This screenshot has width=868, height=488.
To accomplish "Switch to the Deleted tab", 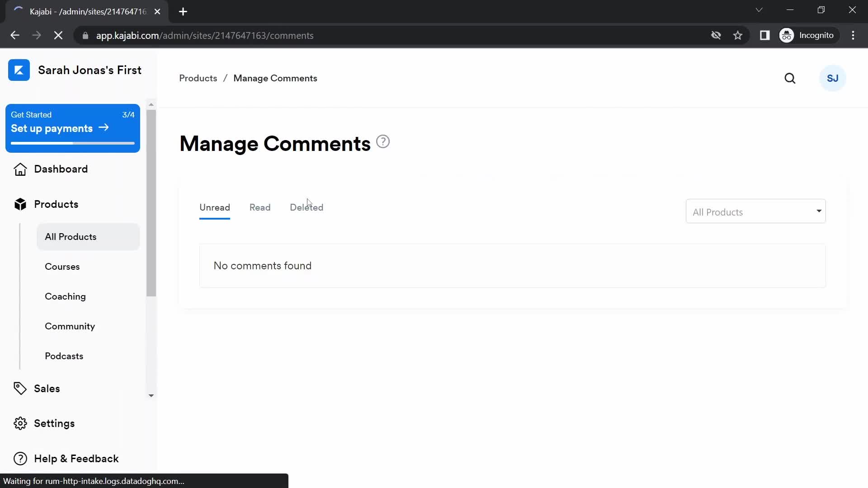I will coord(307,207).
